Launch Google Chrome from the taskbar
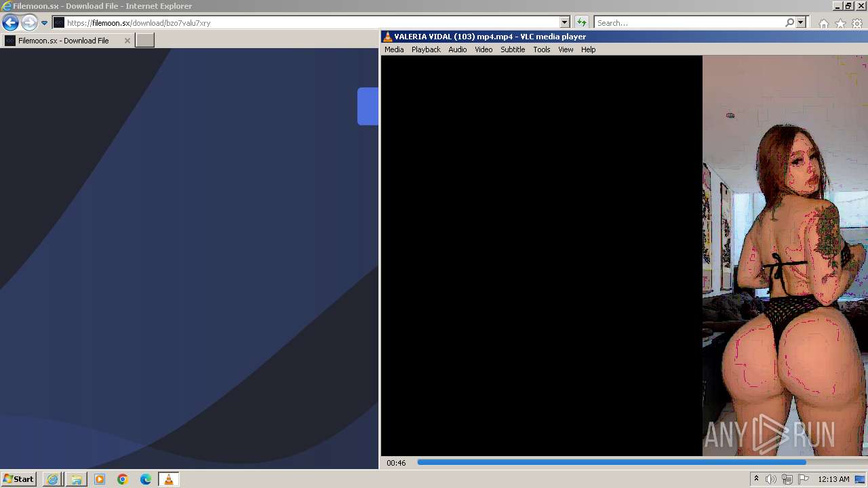The height and width of the screenshot is (488, 868). click(x=122, y=479)
